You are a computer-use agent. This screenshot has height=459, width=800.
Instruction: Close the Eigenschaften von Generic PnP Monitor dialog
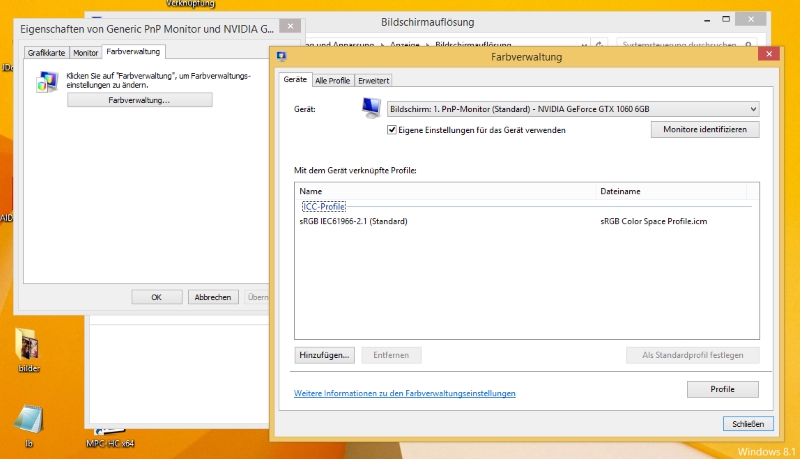(290, 26)
